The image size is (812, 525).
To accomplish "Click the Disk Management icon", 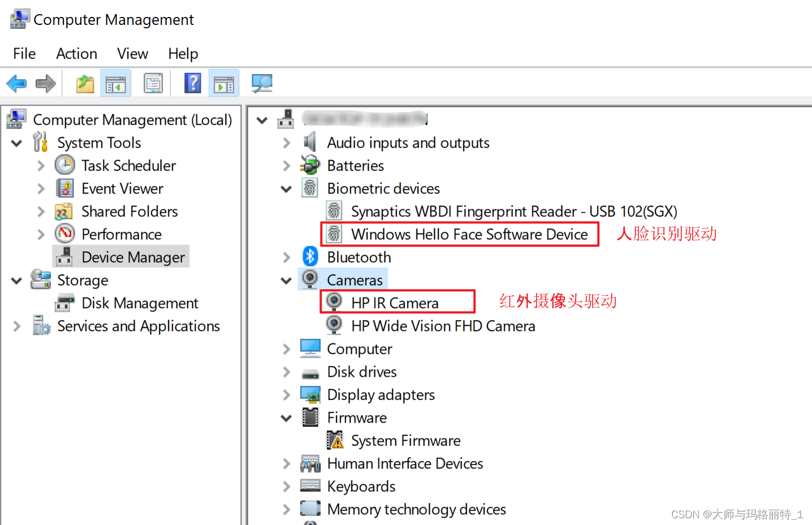I will point(64,303).
